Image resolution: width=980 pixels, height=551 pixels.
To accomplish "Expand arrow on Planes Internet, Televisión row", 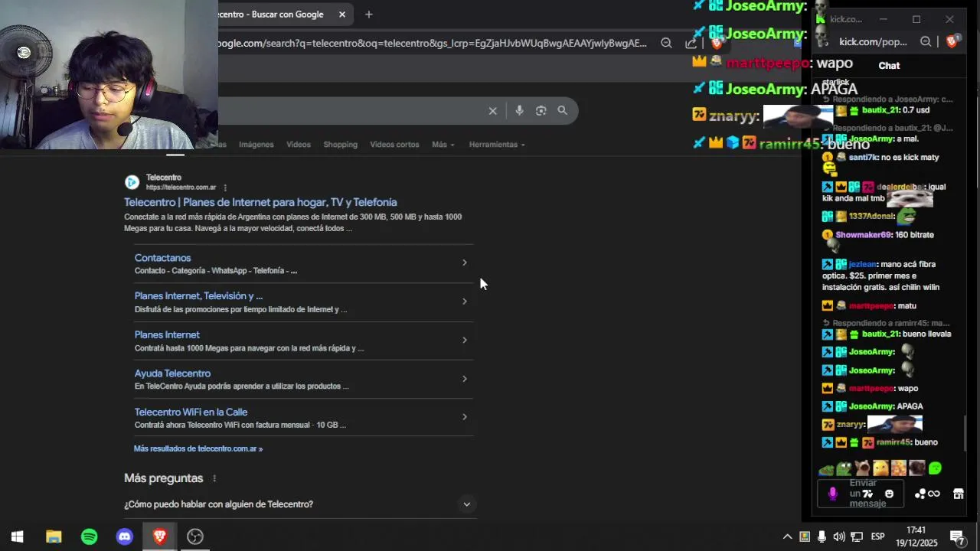I will (x=464, y=302).
